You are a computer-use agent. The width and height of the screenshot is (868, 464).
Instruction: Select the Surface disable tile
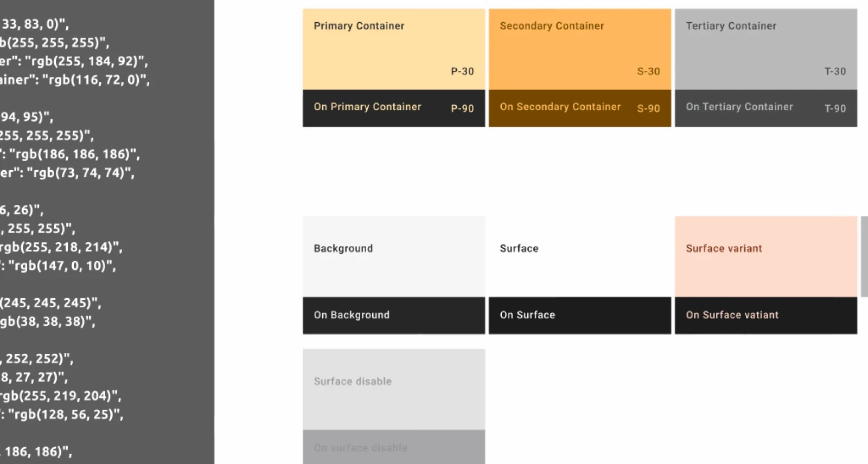click(x=393, y=388)
